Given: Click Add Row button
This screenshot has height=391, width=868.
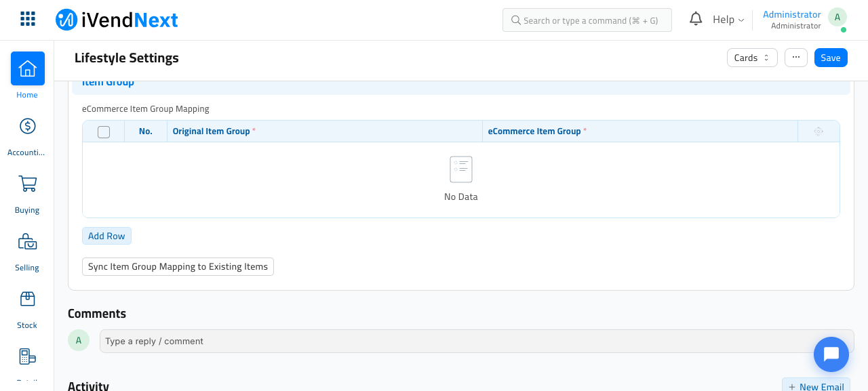Looking at the screenshot, I should click(x=106, y=236).
